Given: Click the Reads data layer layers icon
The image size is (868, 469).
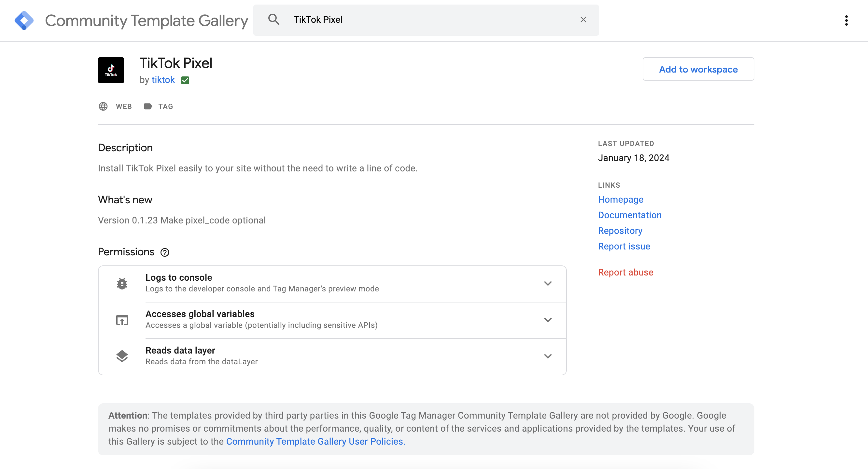Looking at the screenshot, I should (122, 356).
